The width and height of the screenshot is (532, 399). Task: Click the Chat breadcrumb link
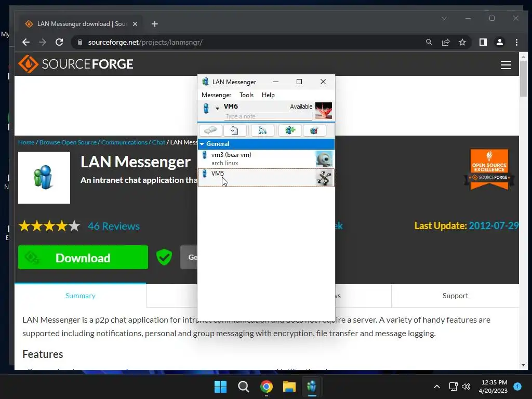[158, 142]
